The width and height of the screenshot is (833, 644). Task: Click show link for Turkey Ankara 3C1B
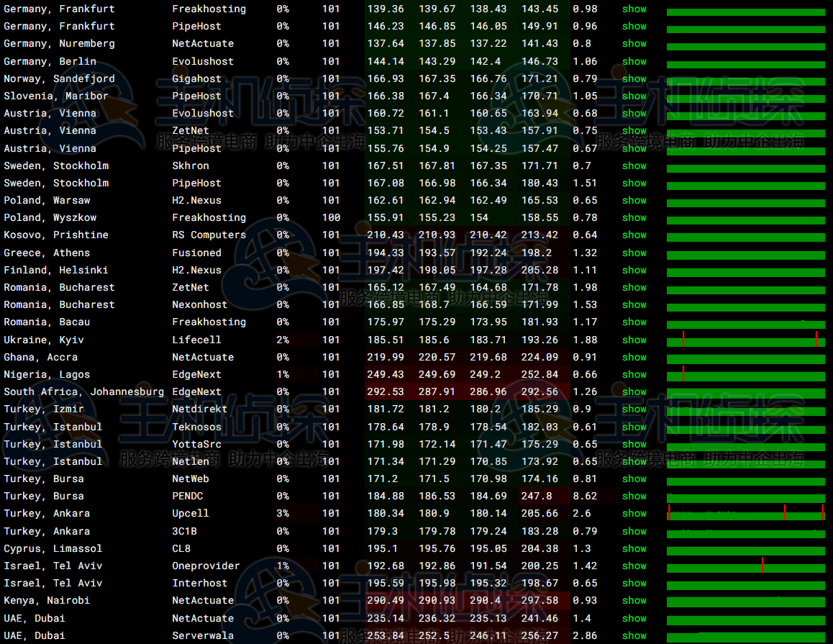pos(634,531)
